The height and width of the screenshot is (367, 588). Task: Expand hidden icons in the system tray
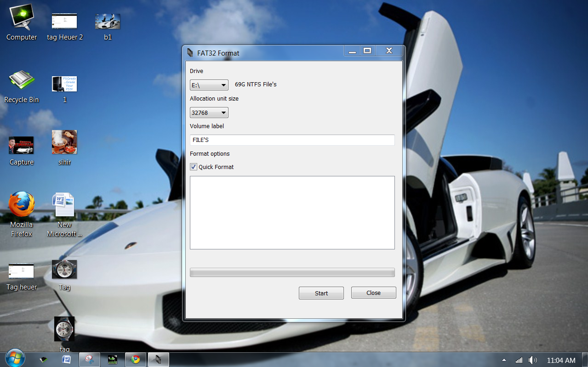point(504,360)
